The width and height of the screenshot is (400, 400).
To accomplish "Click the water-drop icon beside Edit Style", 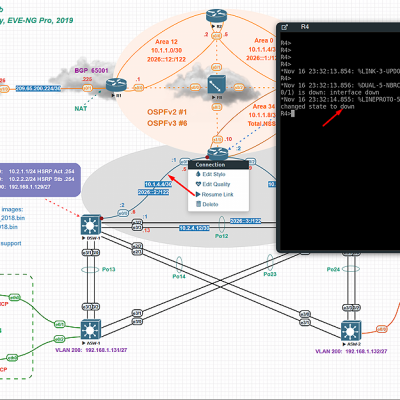I will pos(198,174).
